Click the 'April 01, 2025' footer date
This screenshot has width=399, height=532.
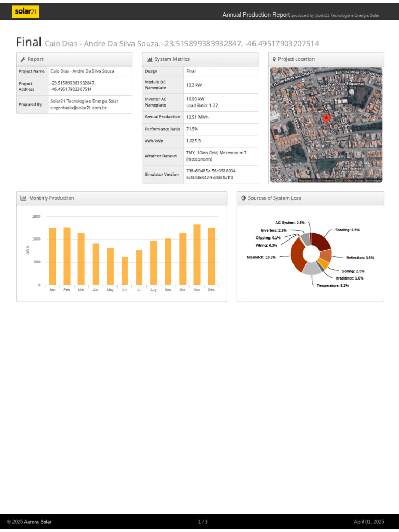tap(369, 522)
